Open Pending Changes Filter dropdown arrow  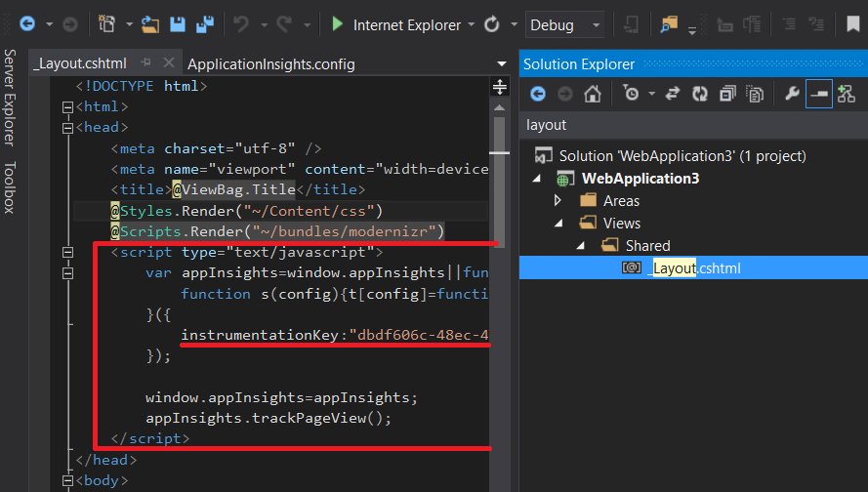[x=651, y=94]
